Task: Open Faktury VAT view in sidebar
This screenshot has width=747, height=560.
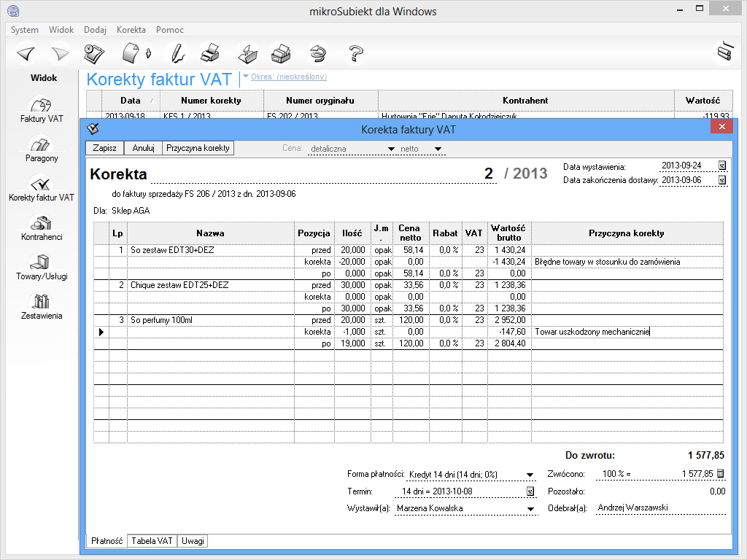Action: pos(42,110)
